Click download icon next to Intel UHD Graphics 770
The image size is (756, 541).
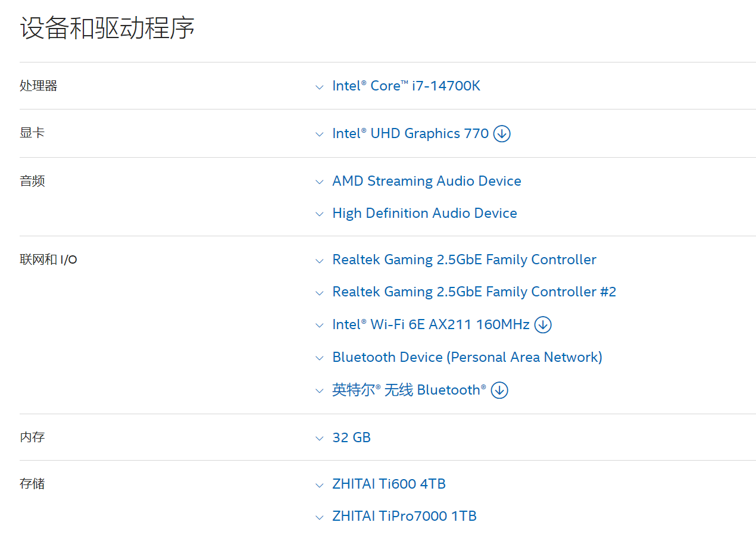(502, 133)
